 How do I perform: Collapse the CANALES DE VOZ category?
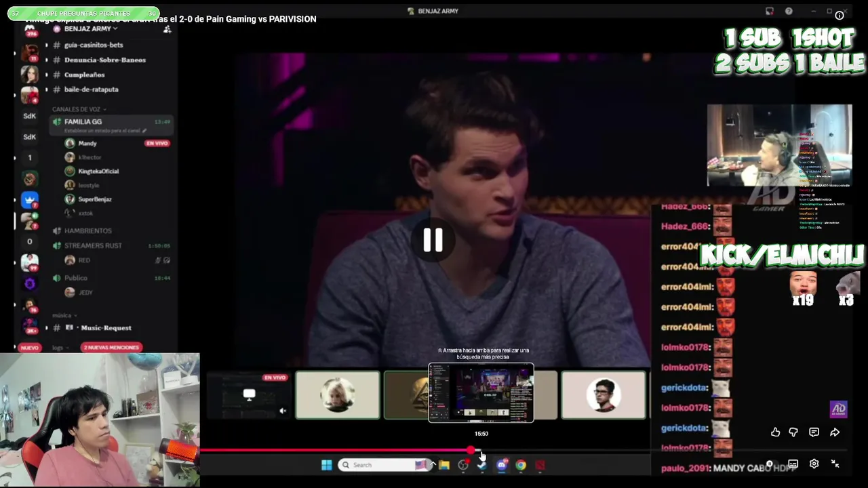click(x=79, y=109)
